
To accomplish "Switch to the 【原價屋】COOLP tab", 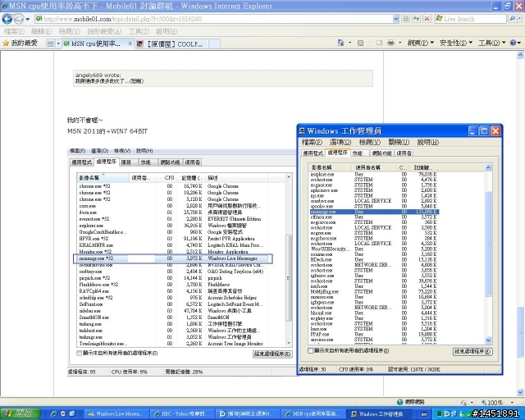I will click(171, 43).
